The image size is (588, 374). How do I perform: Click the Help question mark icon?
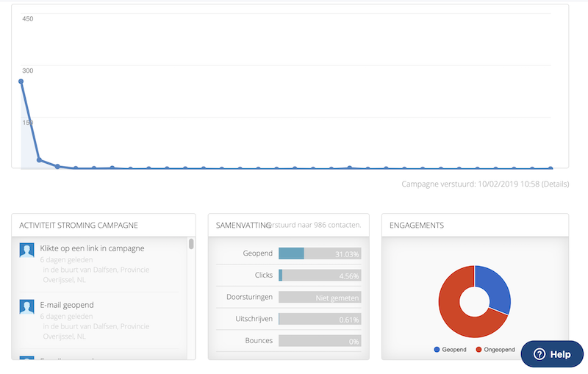tap(539, 354)
